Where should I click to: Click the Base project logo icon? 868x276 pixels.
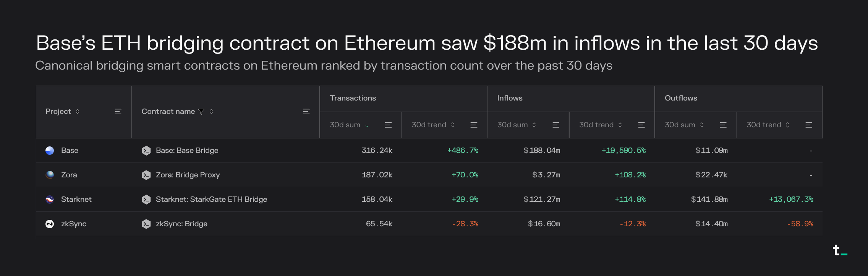(x=50, y=151)
